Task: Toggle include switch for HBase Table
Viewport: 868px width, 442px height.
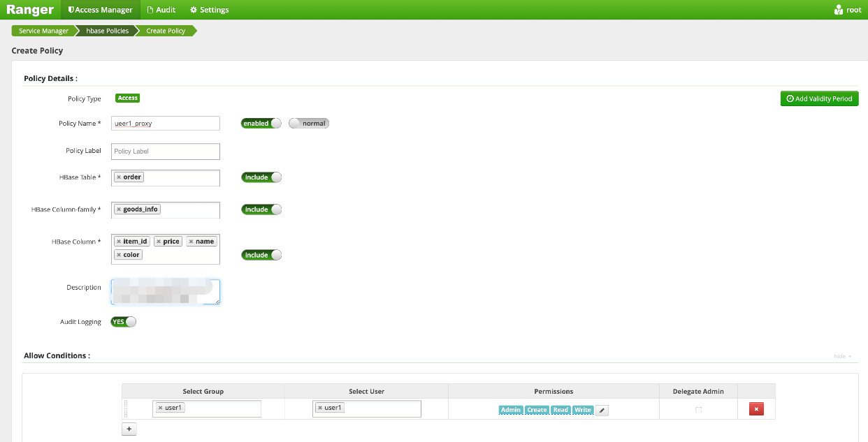Action: [261, 177]
